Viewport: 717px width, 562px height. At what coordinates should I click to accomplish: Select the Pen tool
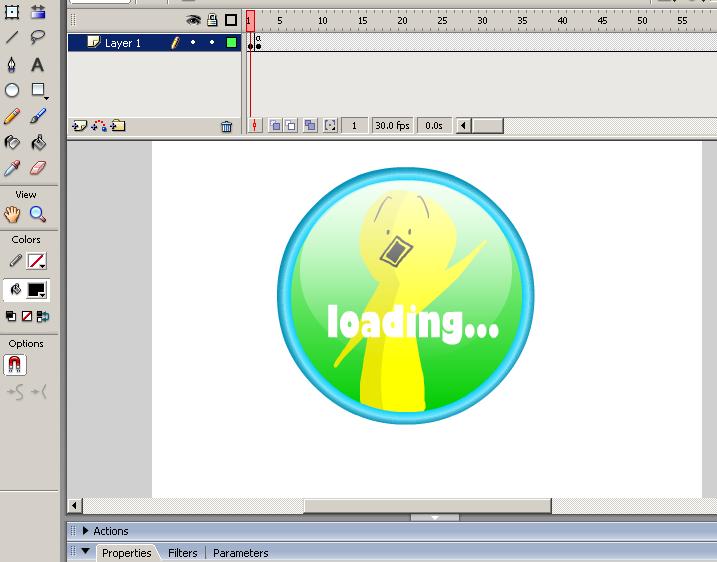(12, 65)
